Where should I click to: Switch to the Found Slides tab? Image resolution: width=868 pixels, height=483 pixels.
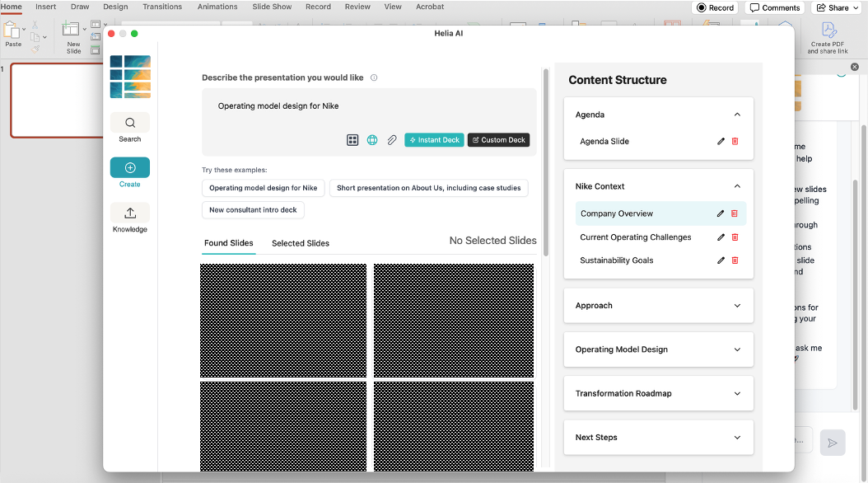coord(229,243)
